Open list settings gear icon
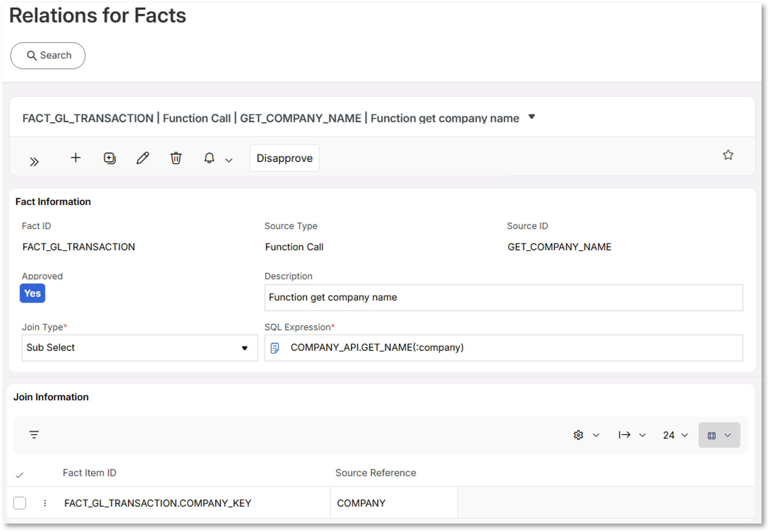Image resolution: width=770 pixels, height=532 pixels. click(578, 435)
